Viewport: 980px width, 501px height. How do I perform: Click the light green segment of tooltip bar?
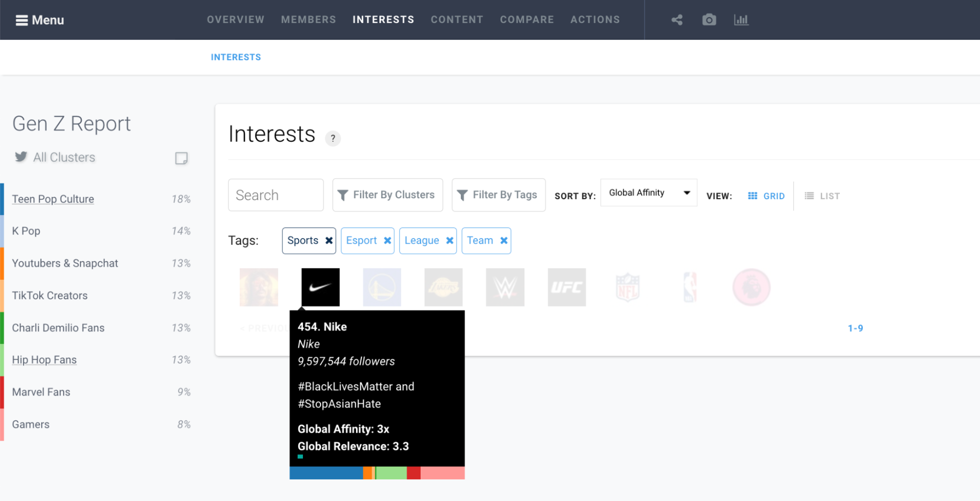[391, 473]
